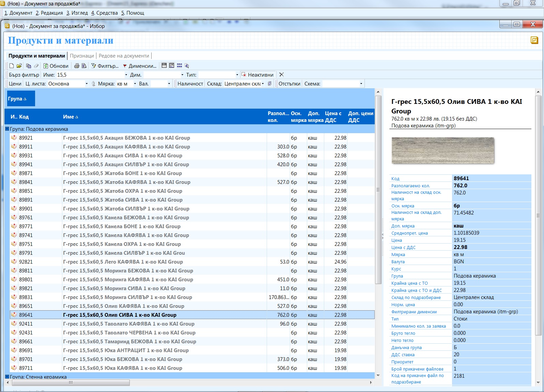Toggle the Неактивни inactive filter
The image size is (544, 392).
pyautogui.click(x=258, y=75)
